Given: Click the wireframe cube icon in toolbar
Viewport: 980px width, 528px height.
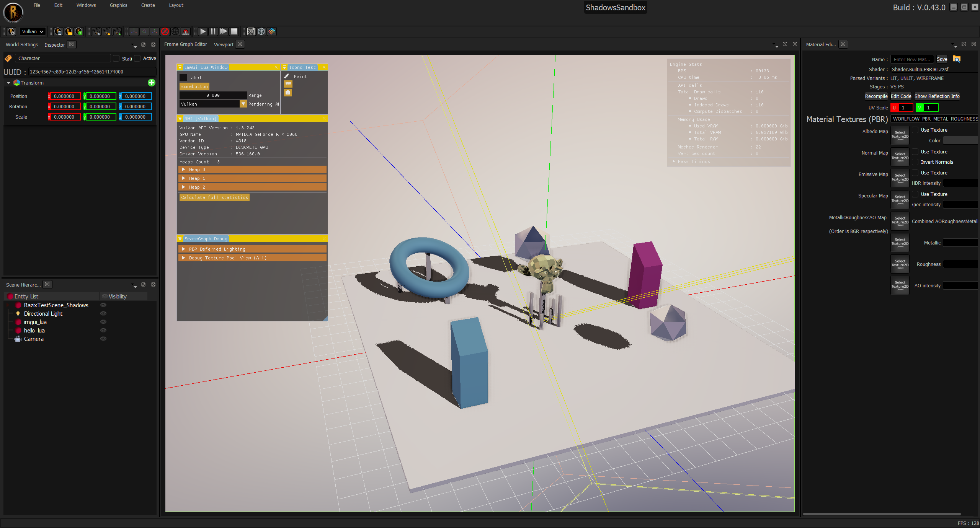Looking at the screenshot, I should (261, 31).
